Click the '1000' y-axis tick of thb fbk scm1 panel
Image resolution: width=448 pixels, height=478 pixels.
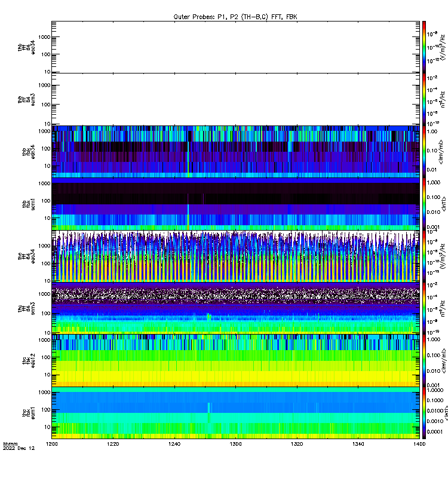44,183
